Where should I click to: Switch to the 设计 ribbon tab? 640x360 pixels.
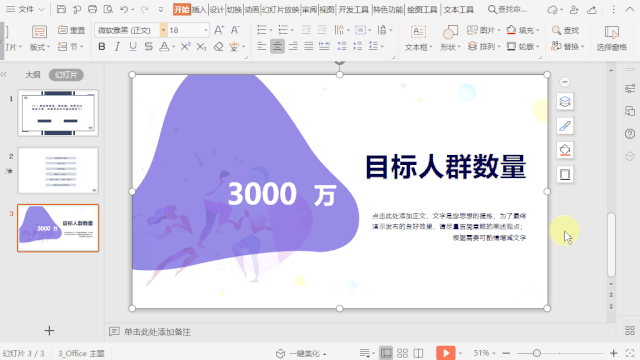pyautogui.click(x=217, y=10)
